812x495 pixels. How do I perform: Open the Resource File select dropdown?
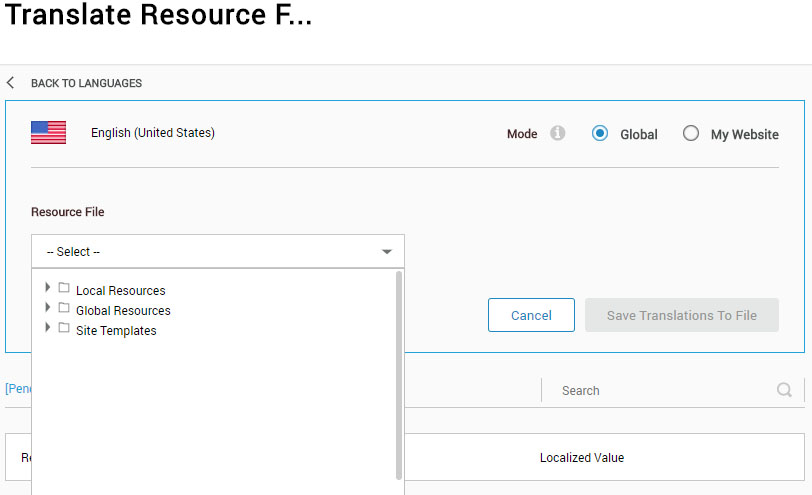[x=218, y=252]
